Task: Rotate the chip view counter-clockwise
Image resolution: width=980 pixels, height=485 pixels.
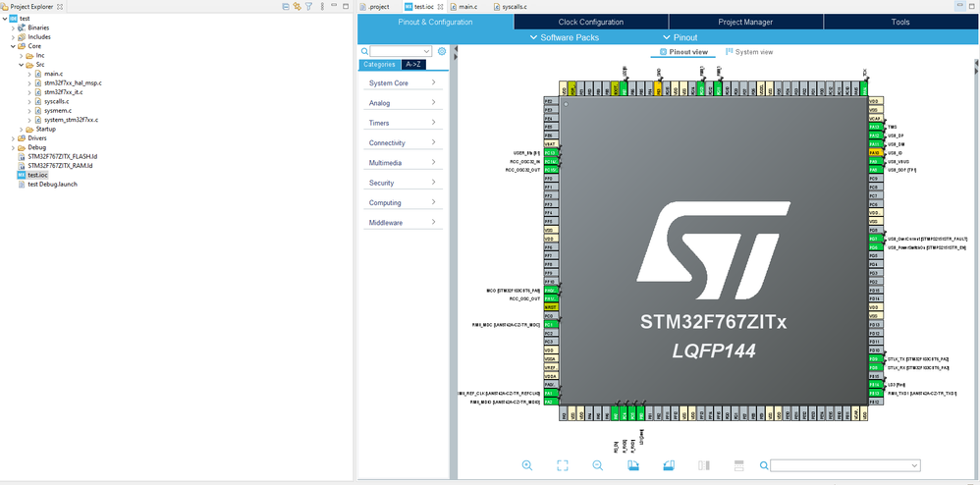Action: [669, 465]
